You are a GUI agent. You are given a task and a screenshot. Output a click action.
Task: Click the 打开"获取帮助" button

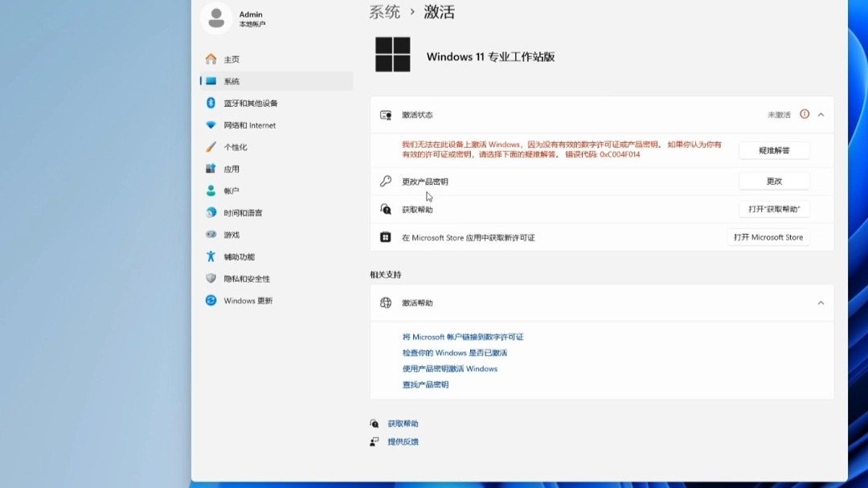pyautogui.click(x=774, y=209)
